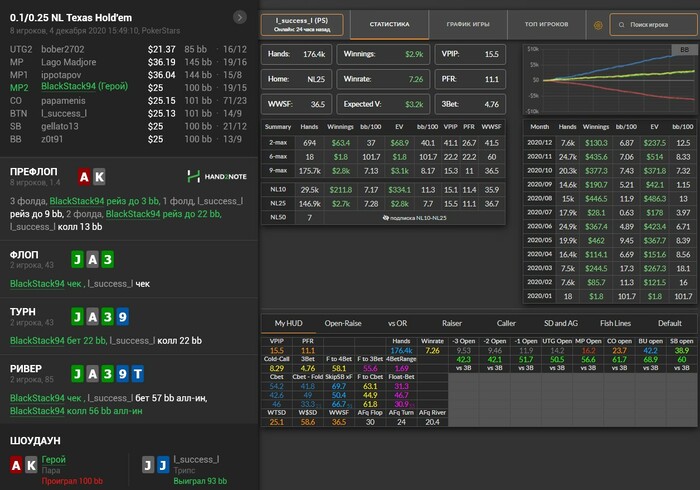Screen dimensions: 700x490
Task: Click the Hand2Note logo
Action: point(217,176)
